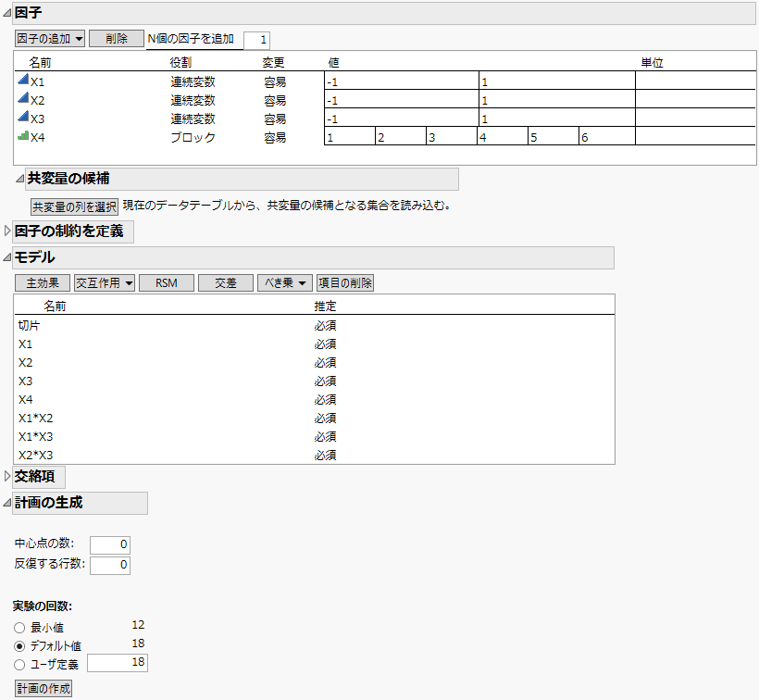
Task: Choose the ユーザ定義 option
Action: coord(19,663)
